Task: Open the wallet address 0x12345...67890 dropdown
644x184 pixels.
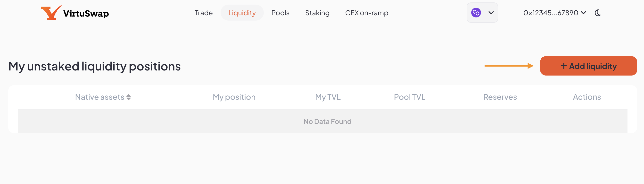Action: (x=554, y=13)
